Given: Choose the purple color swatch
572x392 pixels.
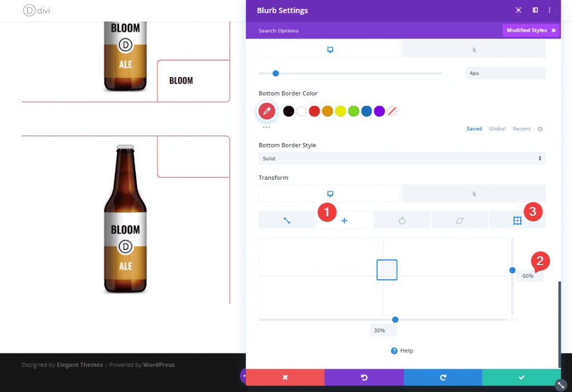Looking at the screenshot, I should [x=379, y=111].
